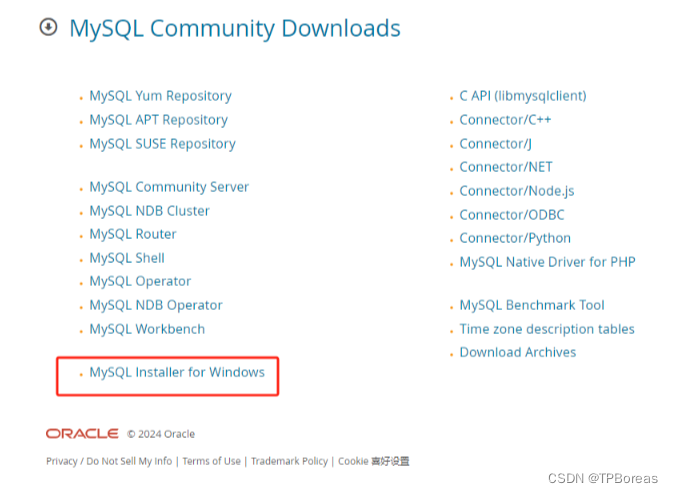Select Connector/ODBC link
673x493 pixels.
tap(512, 215)
